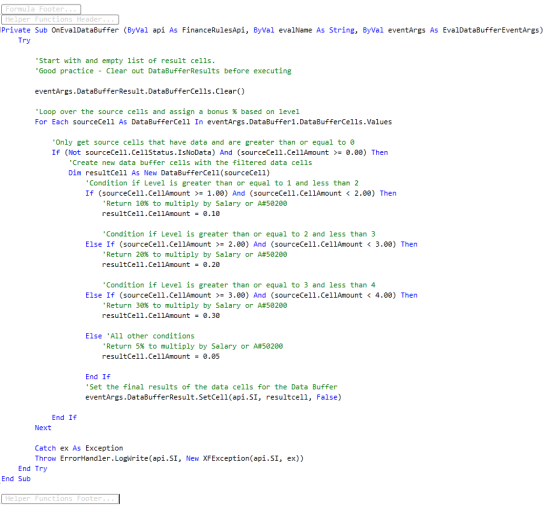The image size is (550, 506).
Task: Expand the collapsed Helper Functions Footer region
Action: (60, 499)
